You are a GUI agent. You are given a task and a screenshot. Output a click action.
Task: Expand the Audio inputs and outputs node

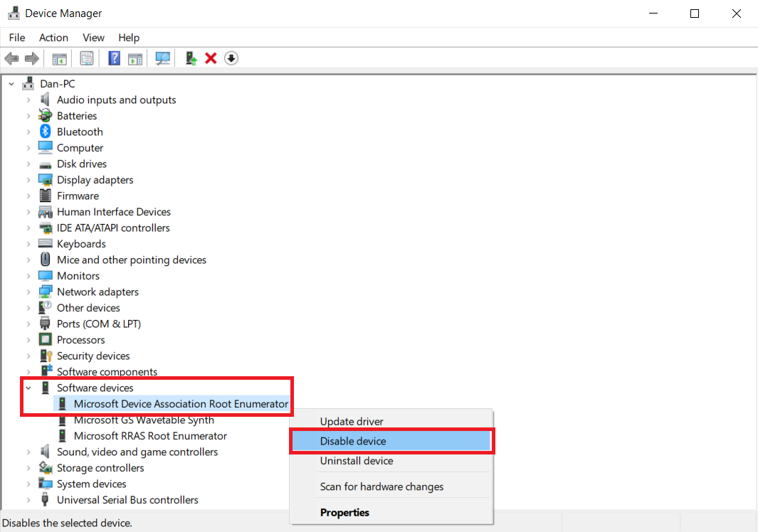pos(28,100)
